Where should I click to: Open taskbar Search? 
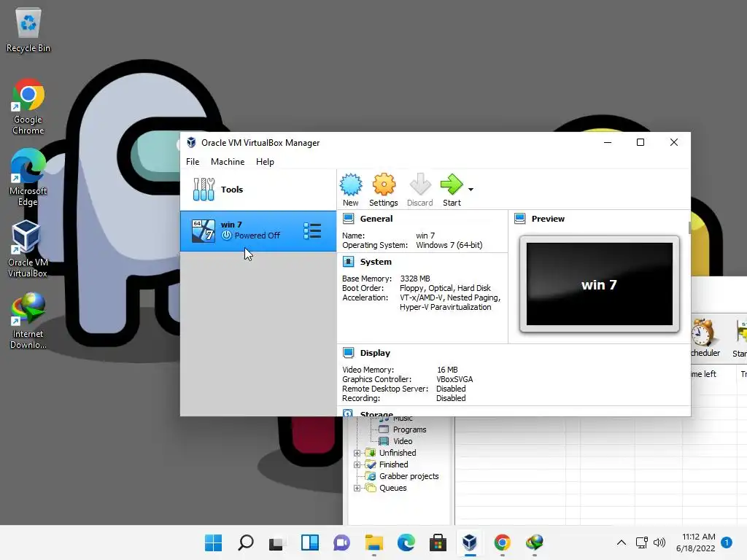(246, 542)
